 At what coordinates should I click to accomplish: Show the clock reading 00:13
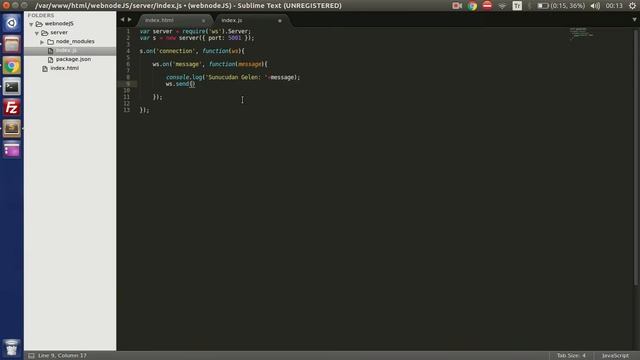tap(614, 6)
